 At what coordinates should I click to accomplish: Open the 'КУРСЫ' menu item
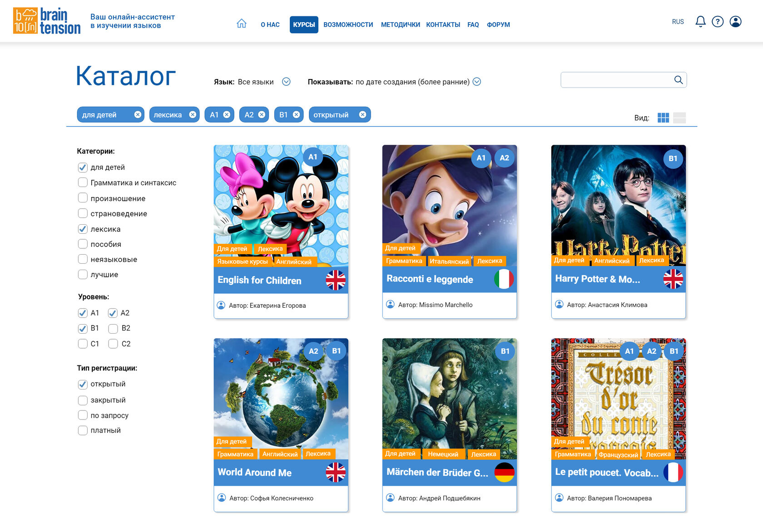coord(304,25)
